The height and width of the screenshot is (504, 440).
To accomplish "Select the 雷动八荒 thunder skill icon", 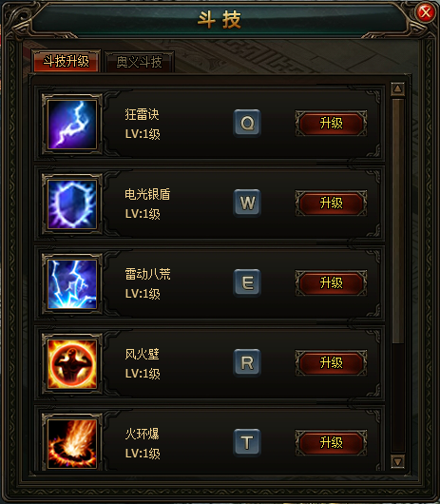I will (x=72, y=284).
